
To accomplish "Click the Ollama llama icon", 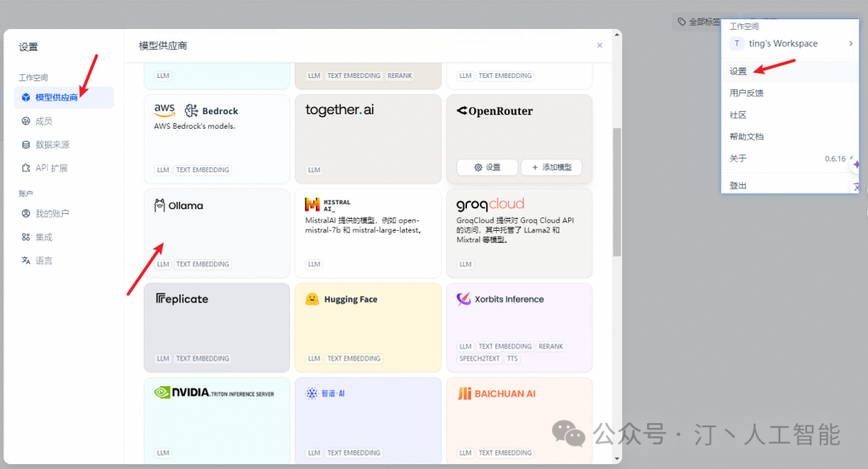I will pos(159,206).
